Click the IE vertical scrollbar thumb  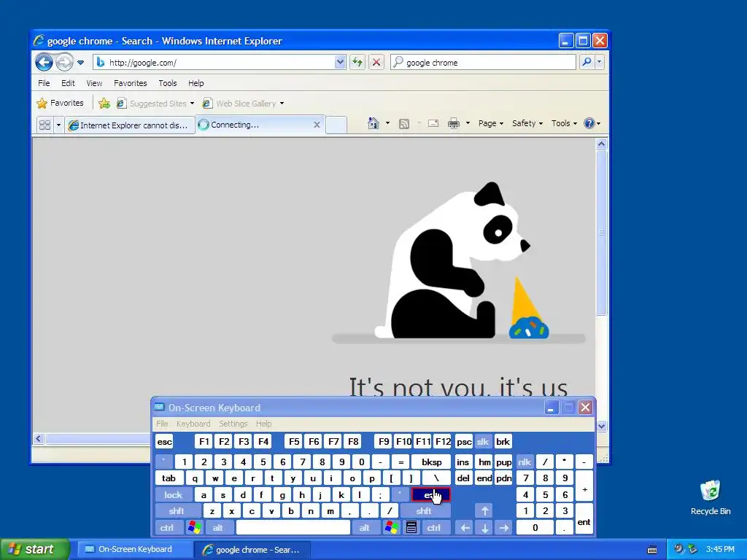click(601, 233)
